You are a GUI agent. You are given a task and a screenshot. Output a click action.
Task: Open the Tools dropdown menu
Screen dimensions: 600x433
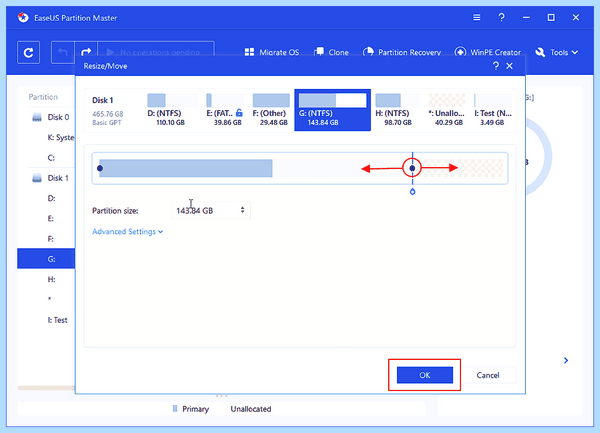[557, 52]
